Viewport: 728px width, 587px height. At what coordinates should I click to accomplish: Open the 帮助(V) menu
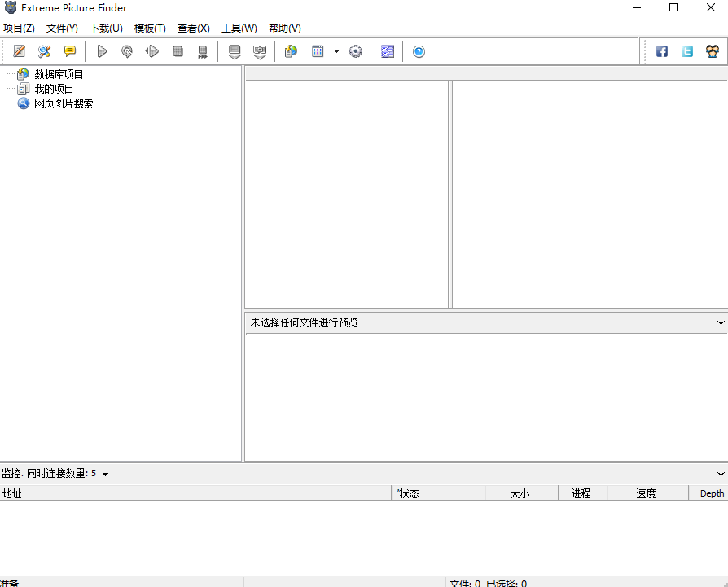pyautogui.click(x=285, y=28)
